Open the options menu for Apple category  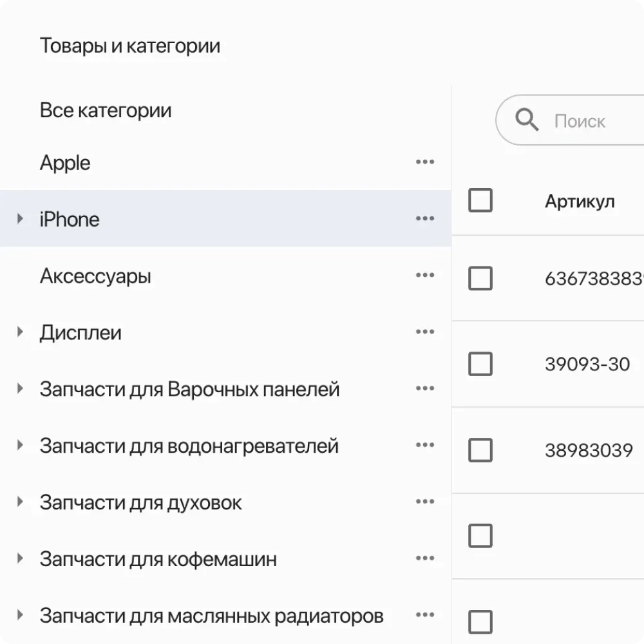tap(425, 162)
